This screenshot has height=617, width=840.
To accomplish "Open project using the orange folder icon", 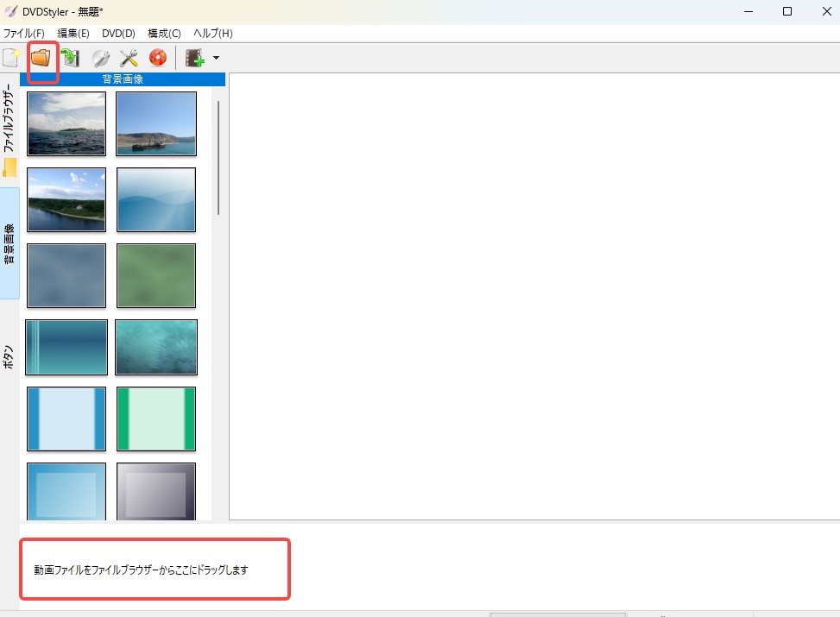I will 41,57.
